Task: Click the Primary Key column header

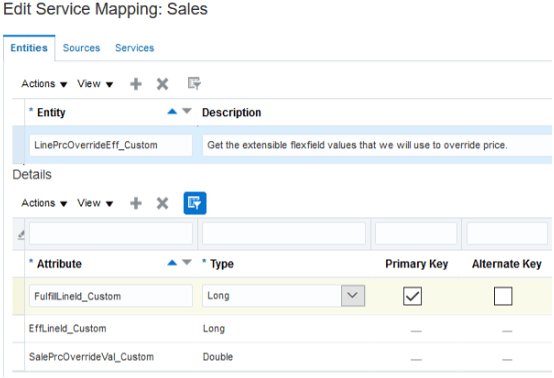Action: (x=417, y=264)
